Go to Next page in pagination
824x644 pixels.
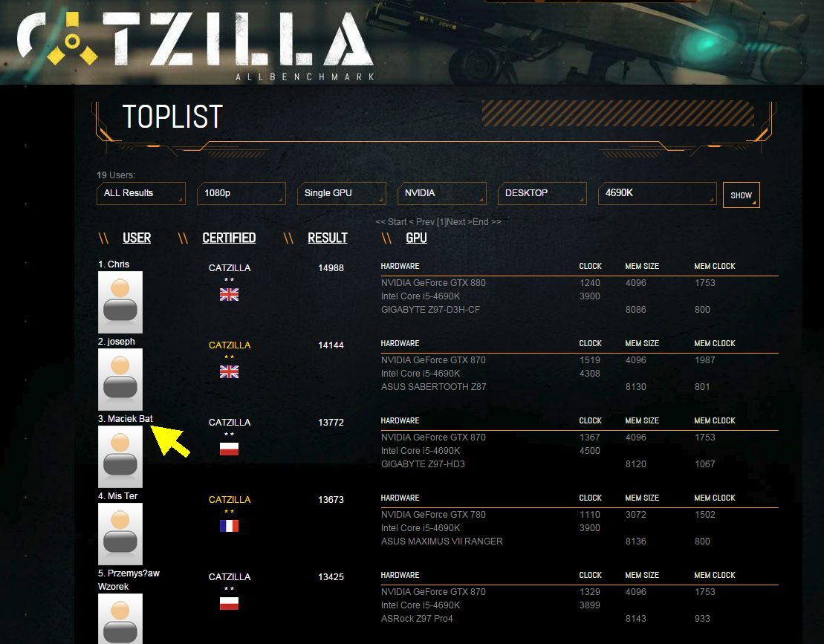pyautogui.click(x=456, y=221)
